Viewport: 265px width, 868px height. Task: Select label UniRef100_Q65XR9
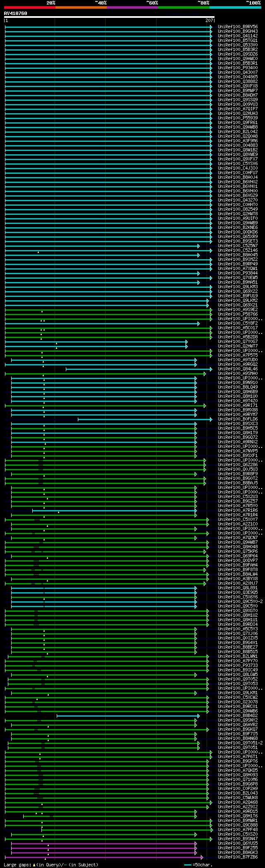tap(238, 236)
